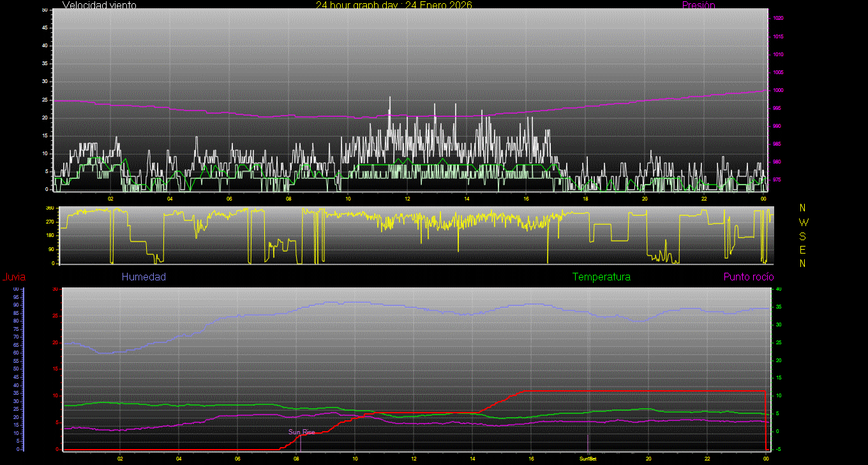Image resolution: width=868 pixels, height=465 pixels.
Task: Click the Velocidad viento label
Action: click(99, 5)
